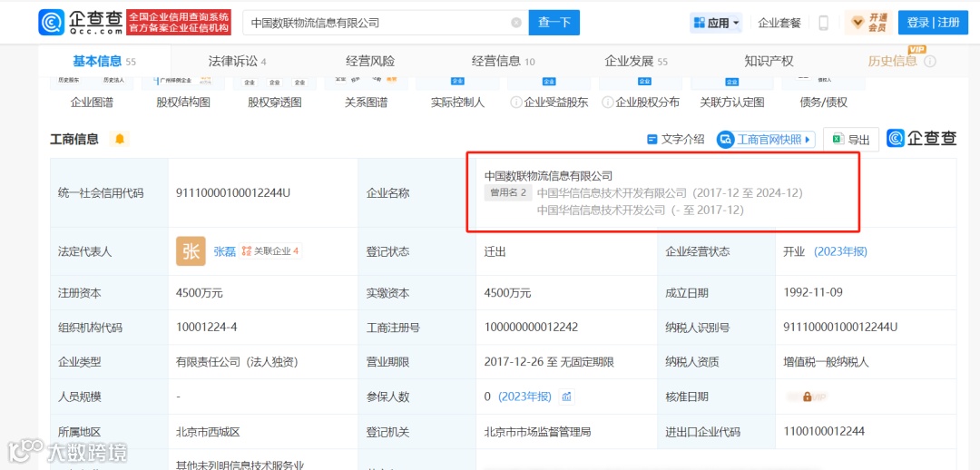The width and height of the screenshot is (980, 470).
Task: Click the info icon beside 历史信息
Action: (x=930, y=62)
